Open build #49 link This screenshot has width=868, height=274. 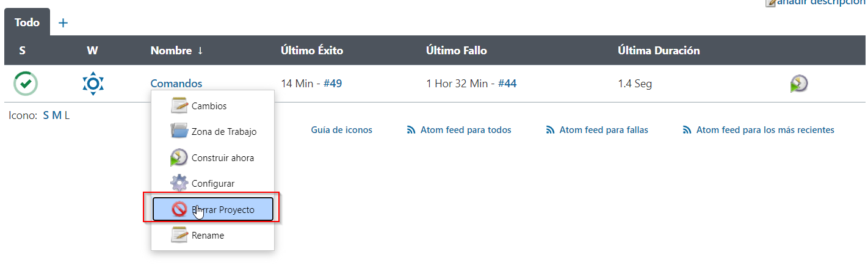(332, 84)
